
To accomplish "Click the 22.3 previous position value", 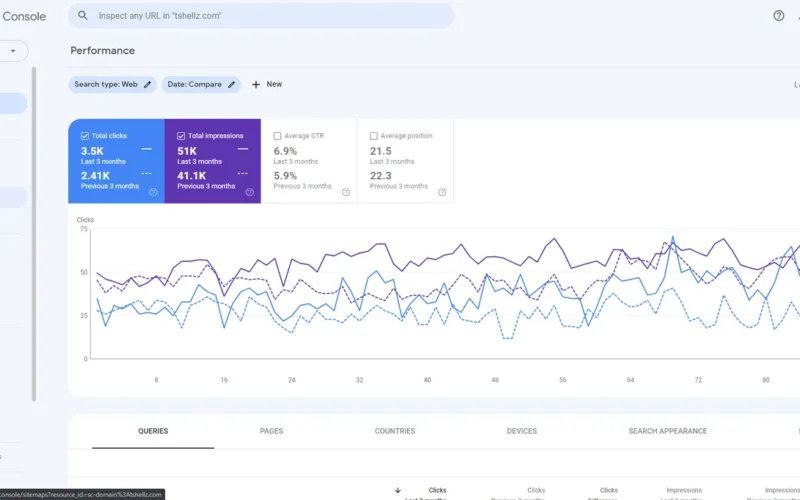I will 381,176.
